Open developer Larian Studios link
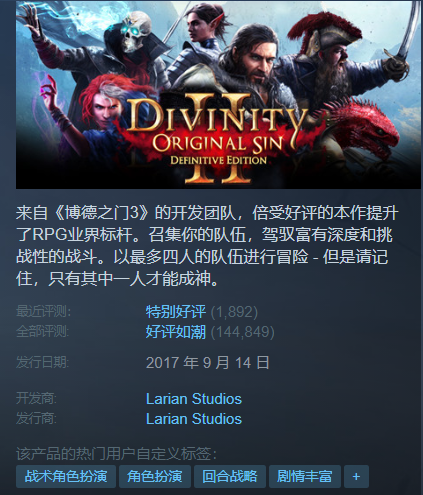423x495 pixels. [x=194, y=399]
